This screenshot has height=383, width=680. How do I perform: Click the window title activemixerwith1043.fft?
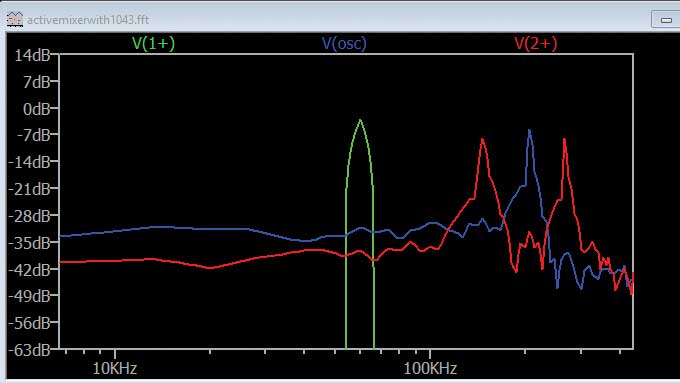point(88,20)
